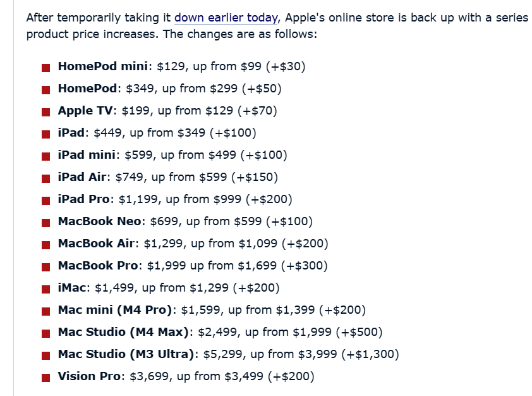The image size is (532, 396).
Task: Click the red bullet beside Vision Pro
Action: (45, 378)
